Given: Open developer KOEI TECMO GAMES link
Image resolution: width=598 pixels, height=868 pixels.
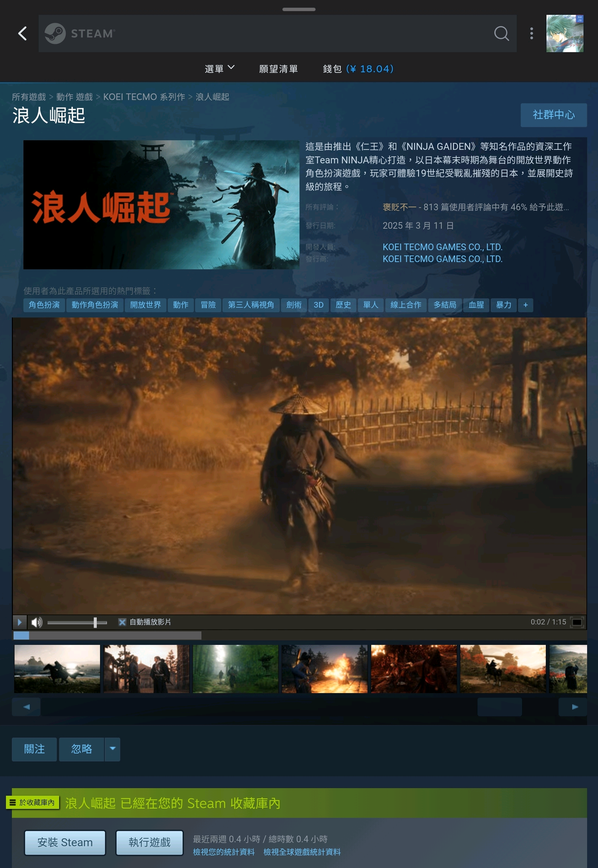Looking at the screenshot, I should [442, 247].
